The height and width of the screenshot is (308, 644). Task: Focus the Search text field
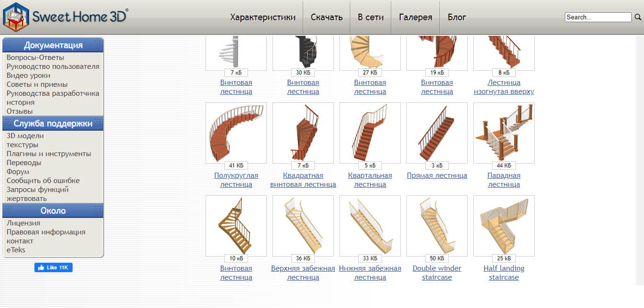point(598,17)
